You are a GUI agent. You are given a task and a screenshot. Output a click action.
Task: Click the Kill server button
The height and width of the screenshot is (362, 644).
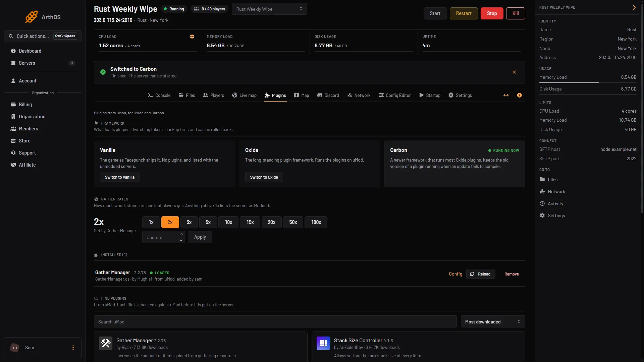coord(516,13)
